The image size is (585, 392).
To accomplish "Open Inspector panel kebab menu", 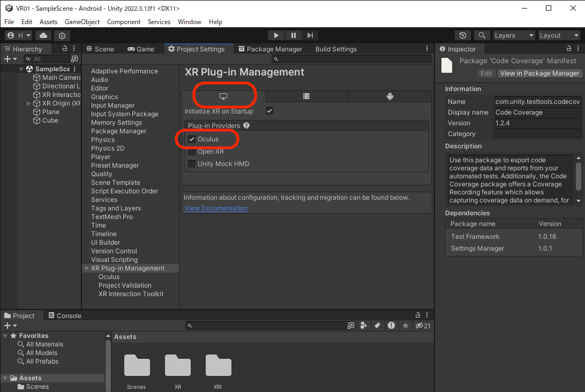I will pyautogui.click(x=578, y=49).
